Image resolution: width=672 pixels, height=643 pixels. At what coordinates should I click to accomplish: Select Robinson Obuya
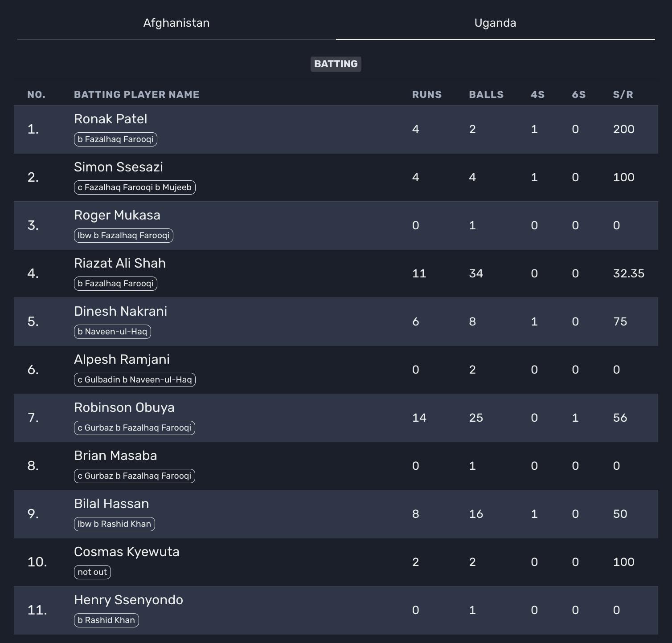124,407
